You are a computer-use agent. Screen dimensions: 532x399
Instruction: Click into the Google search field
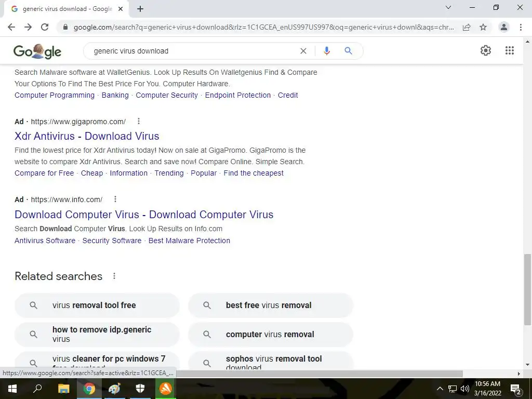(x=193, y=51)
